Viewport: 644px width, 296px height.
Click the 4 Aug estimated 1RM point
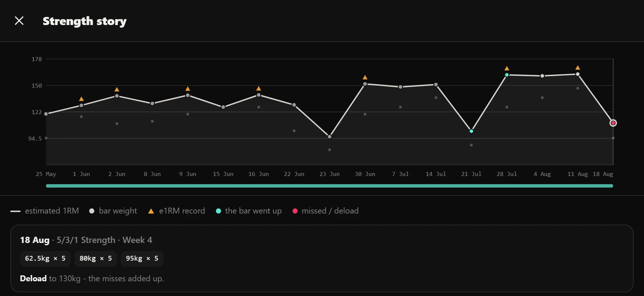pos(542,76)
